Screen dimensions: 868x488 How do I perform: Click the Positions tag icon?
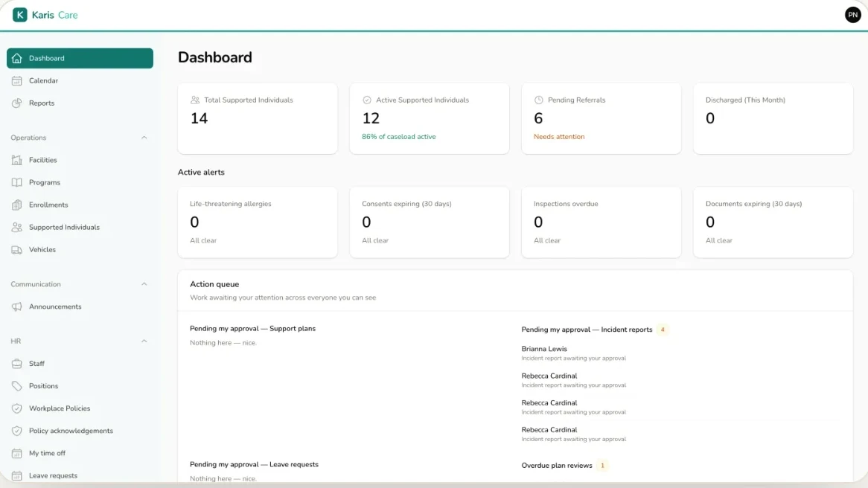17,386
